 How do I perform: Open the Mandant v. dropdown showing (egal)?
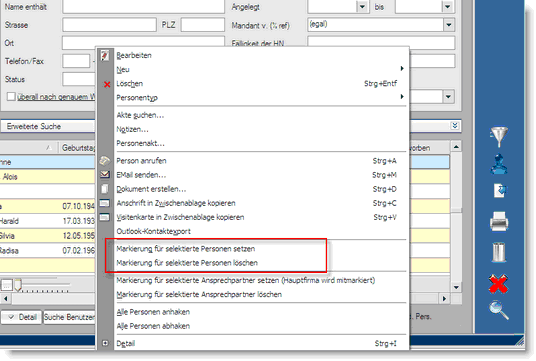[449, 25]
